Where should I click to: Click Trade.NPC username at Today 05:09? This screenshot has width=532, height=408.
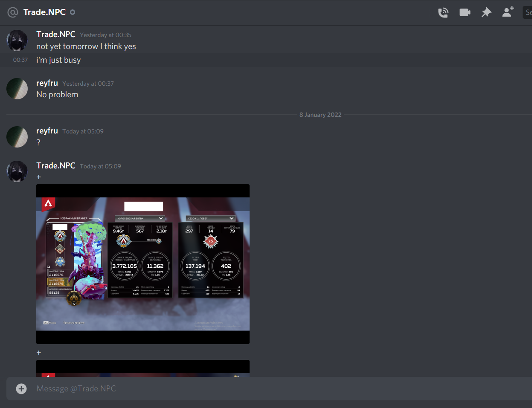[56, 166]
